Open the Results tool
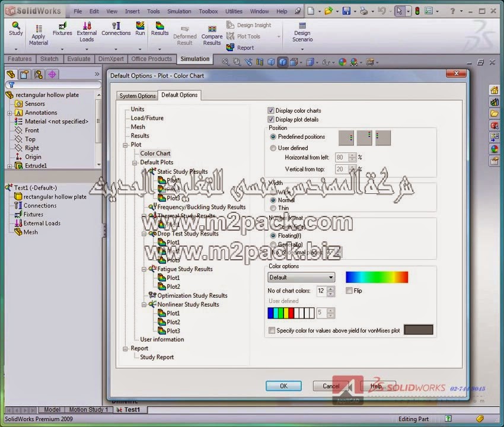The image size is (504, 427). click(160, 29)
